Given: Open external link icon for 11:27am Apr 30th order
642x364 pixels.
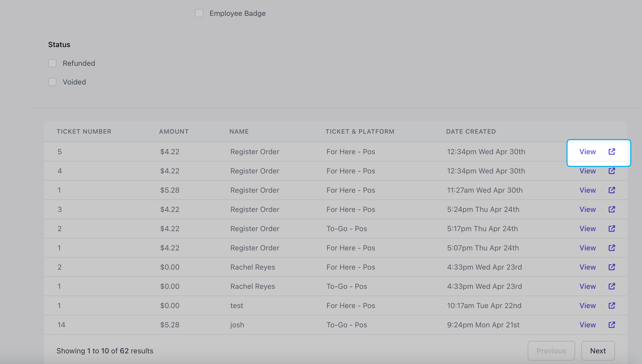Looking at the screenshot, I should [x=612, y=190].
